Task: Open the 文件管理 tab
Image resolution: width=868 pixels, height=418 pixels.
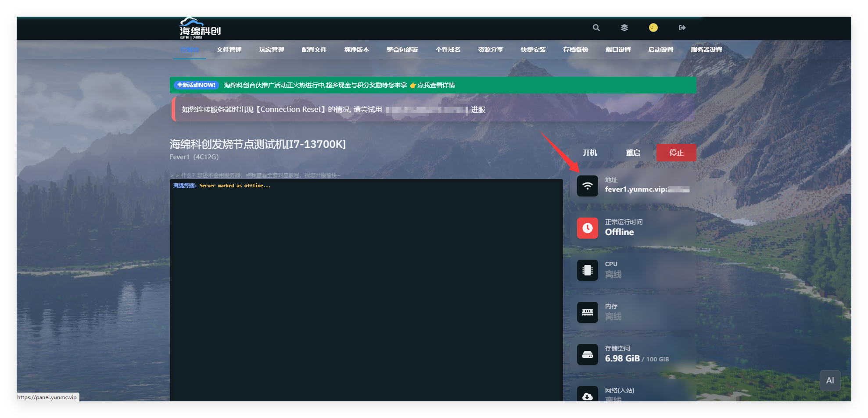Action: pos(229,50)
